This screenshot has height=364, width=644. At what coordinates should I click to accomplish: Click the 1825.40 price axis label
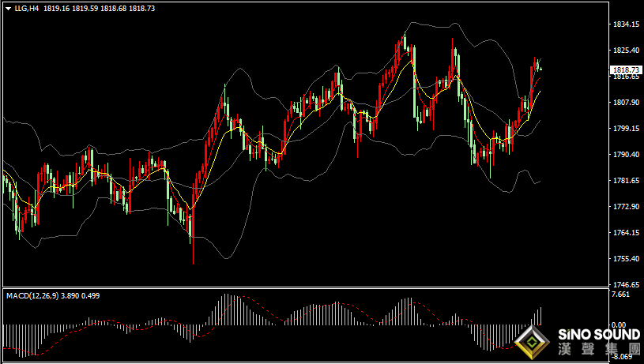627,50
